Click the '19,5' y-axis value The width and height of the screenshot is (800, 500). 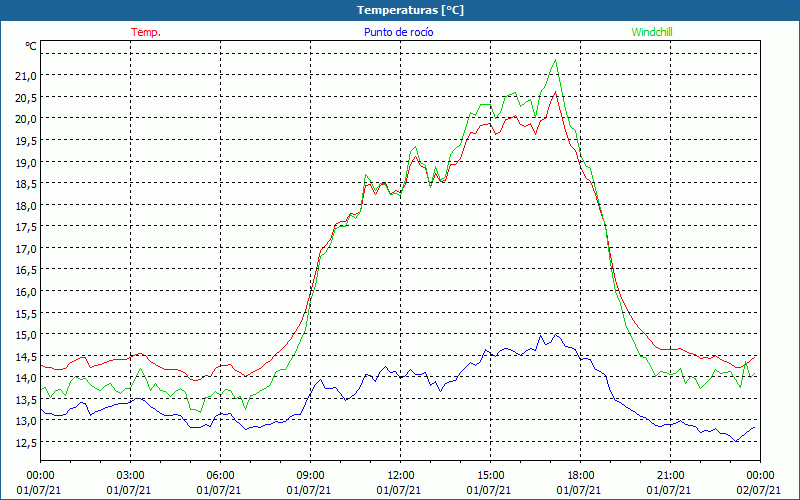(x=27, y=141)
